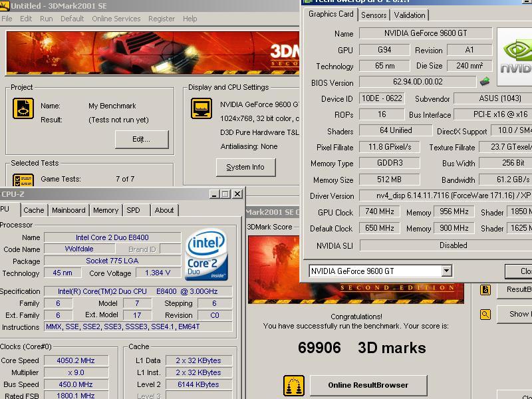532x399 pixels.
Task: Click the NVIDIA logo in GPU-Z
Action: [515, 57]
